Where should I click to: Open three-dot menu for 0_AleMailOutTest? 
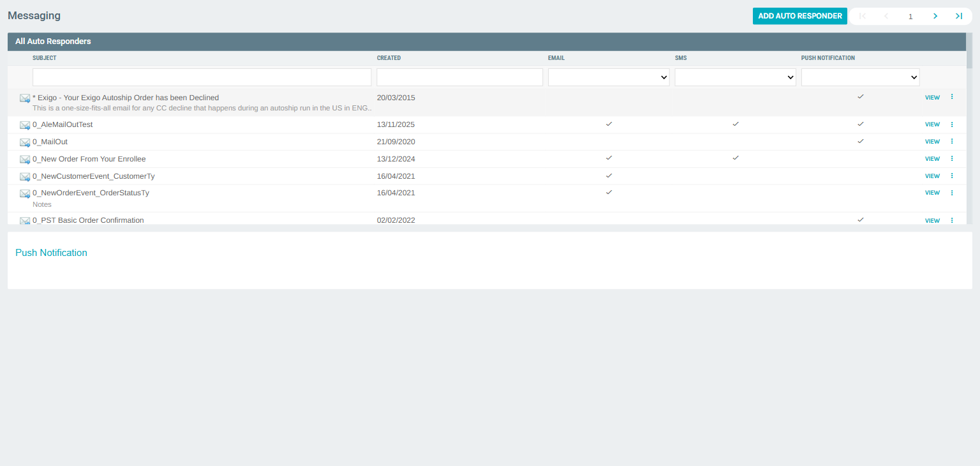952,124
